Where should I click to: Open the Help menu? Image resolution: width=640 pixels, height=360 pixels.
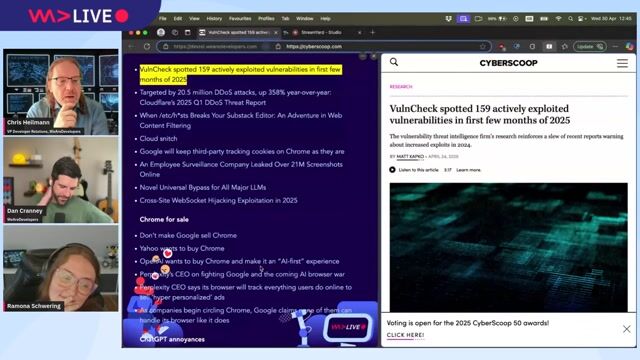pyautogui.click(x=325, y=19)
